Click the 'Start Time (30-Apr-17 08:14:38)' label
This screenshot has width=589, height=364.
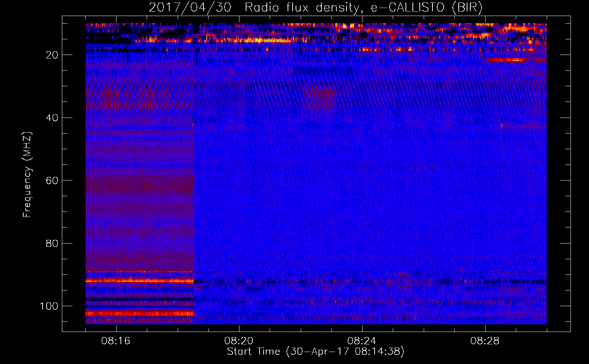pyautogui.click(x=316, y=351)
